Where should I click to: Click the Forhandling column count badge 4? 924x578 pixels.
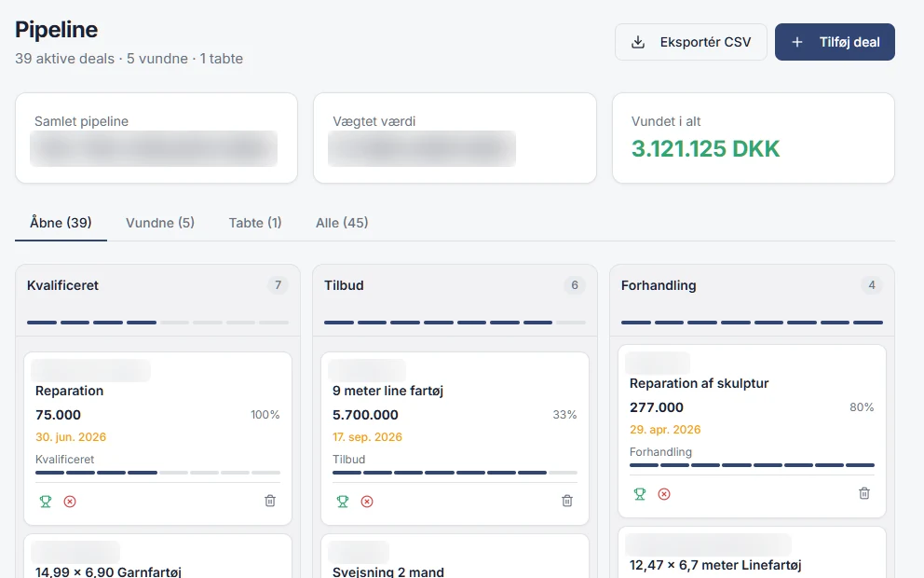(872, 285)
